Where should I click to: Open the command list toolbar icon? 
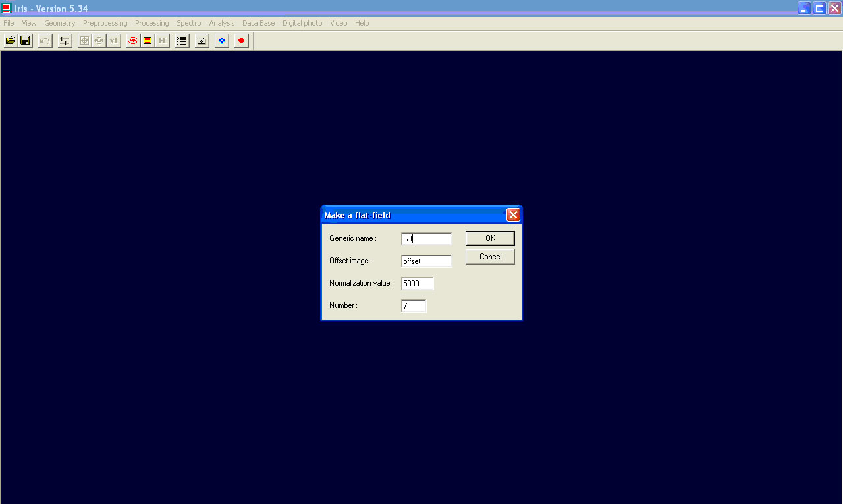[x=182, y=41]
